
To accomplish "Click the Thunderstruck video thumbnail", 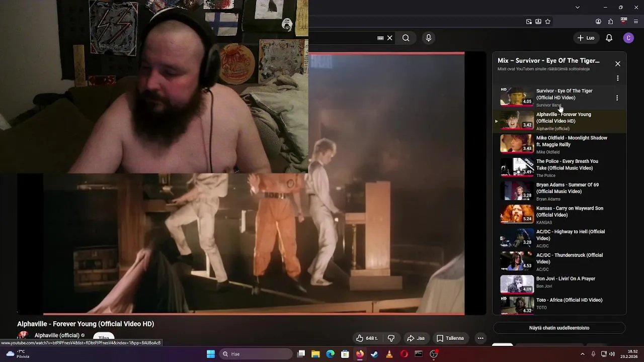I will click(517, 261).
